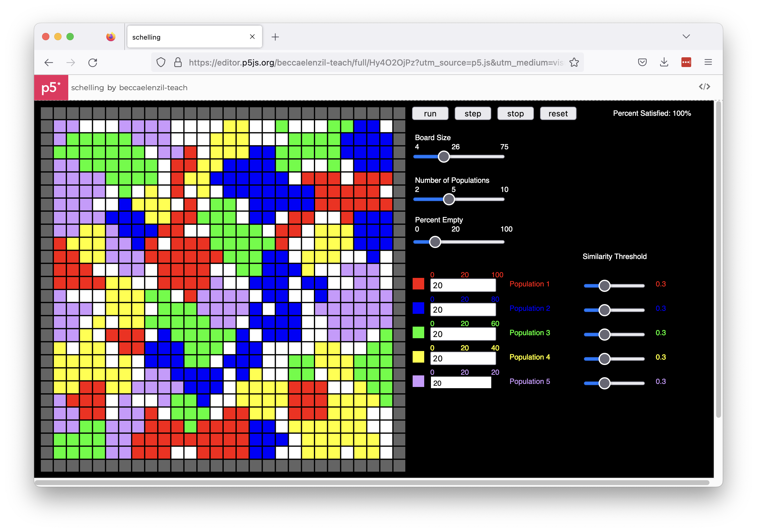
Task: Click the reset button
Action: [x=558, y=113]
